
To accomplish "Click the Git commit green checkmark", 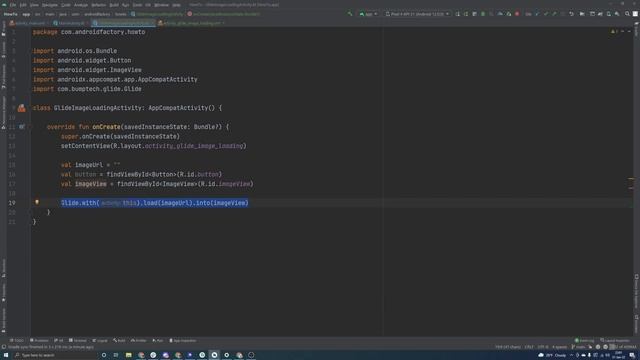I will 546,14.
